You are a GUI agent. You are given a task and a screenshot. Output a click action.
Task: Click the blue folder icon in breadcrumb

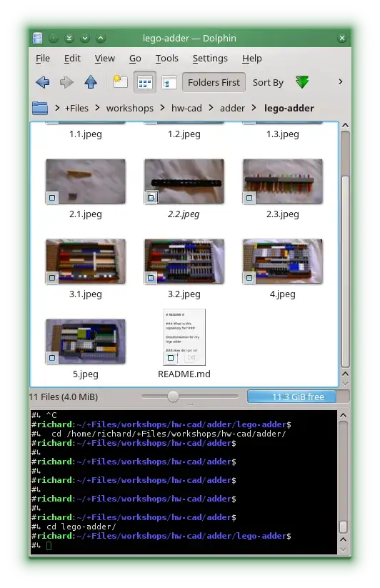click(x=40, y=109)
